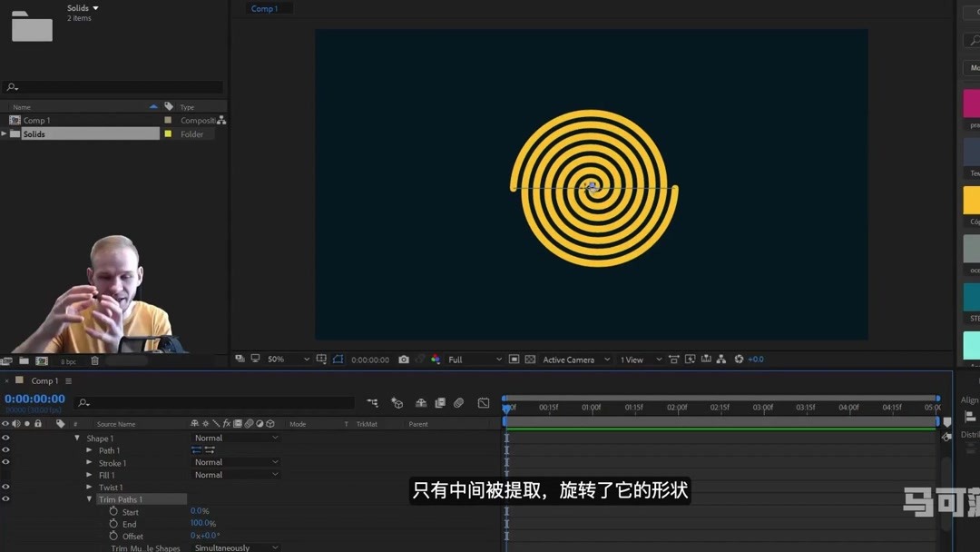The image size is (980, 552).
Task: Toggle frame blending for the composition
Action: 439,402
